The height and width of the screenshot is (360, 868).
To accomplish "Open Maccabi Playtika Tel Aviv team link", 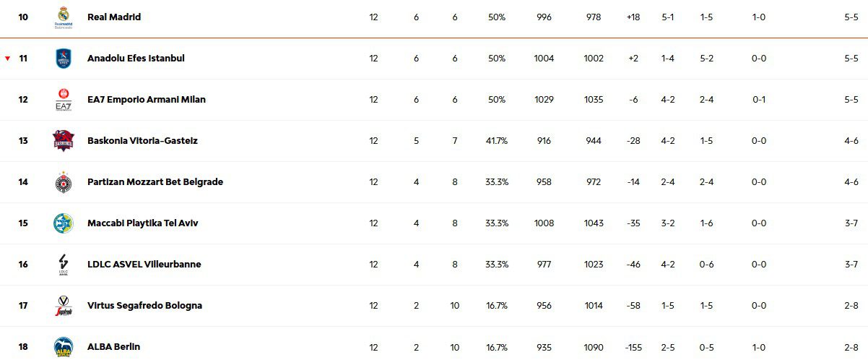I will coord(142,223).
